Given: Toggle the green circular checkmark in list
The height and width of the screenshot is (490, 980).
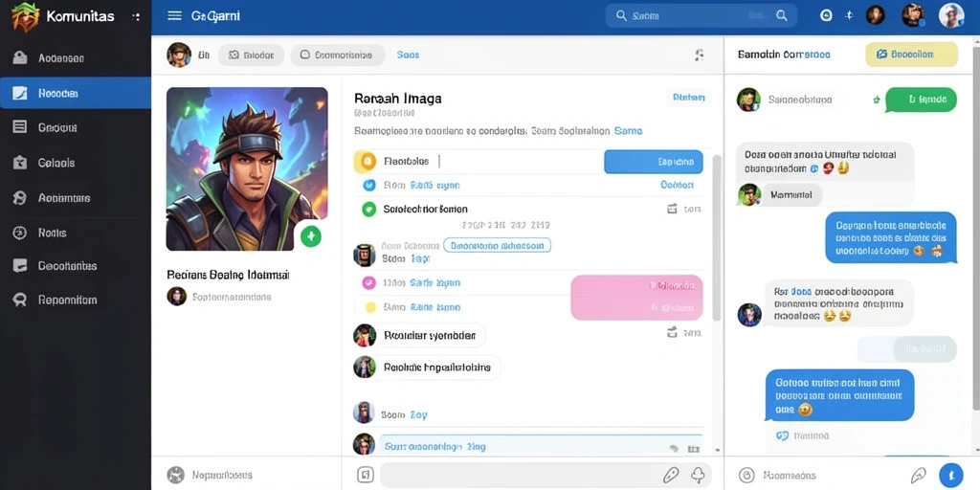Looking at the screenshot, I should pyautogui.click(x=368, y=209).
